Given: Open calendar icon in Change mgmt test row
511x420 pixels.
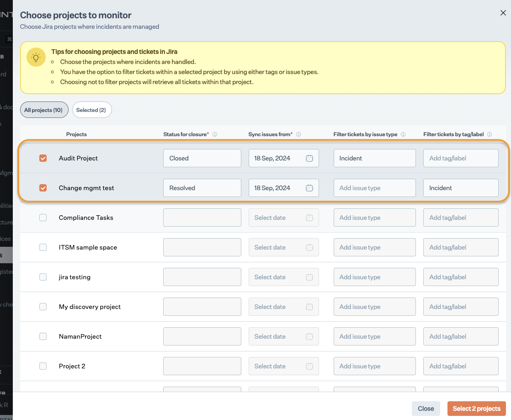Looking at the screenshot, I should tap(309, 188).
